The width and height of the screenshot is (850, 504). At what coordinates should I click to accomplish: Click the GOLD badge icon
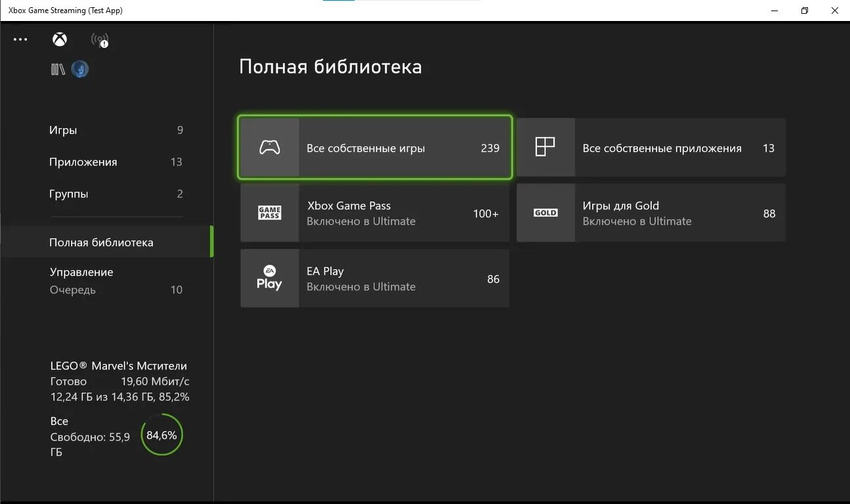click(545, 213)
